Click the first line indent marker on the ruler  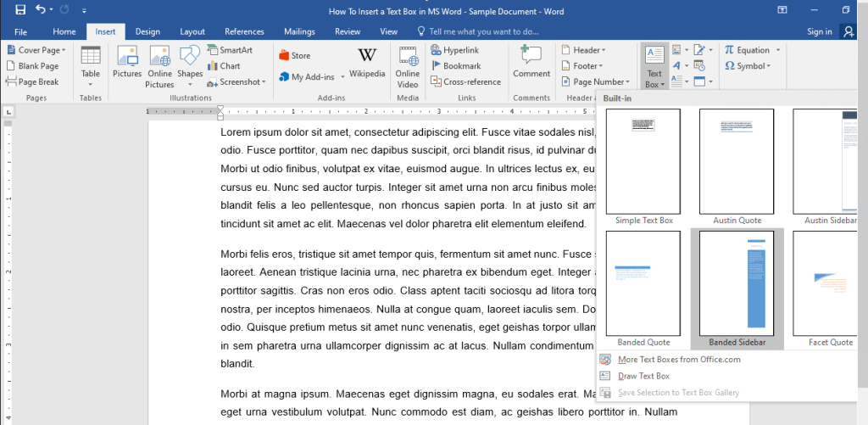pos(220,108)
